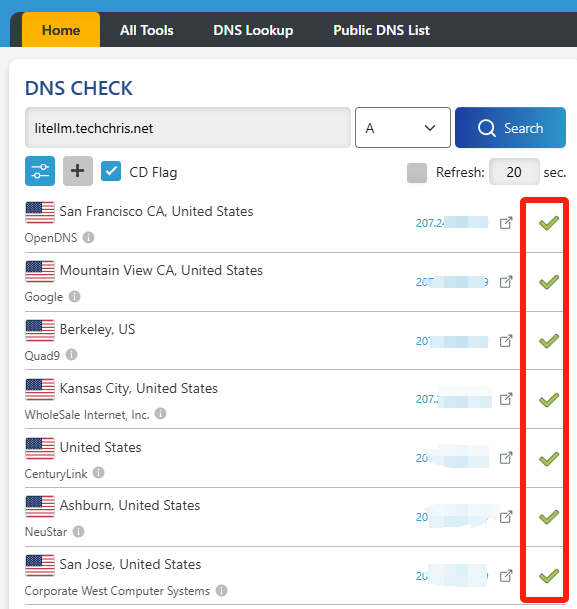Viewport: 577px width, 609px height.
Task: Click green checkmark for Kansas City server
Action: click(x=549, y=400)
